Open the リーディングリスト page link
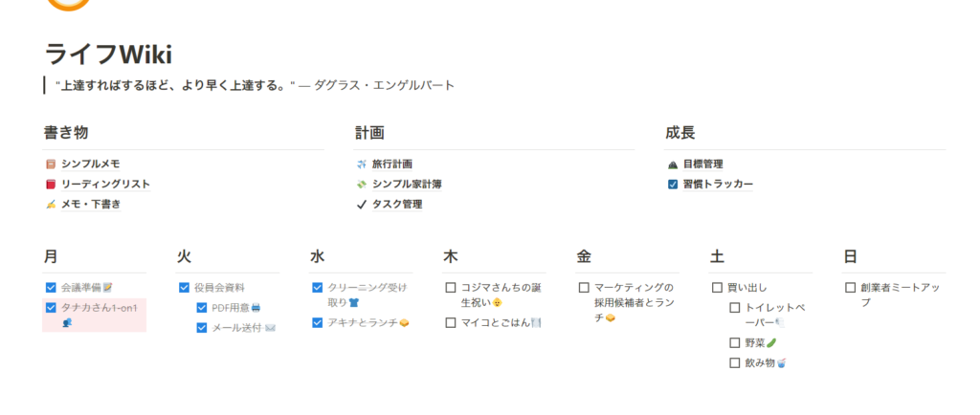 (105, 185)
